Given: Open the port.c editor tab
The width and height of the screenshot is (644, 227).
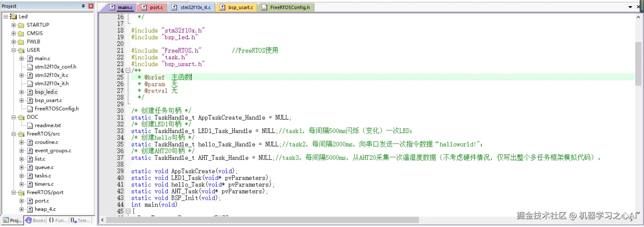Looking at the screenshot, I should click(152, 7).
